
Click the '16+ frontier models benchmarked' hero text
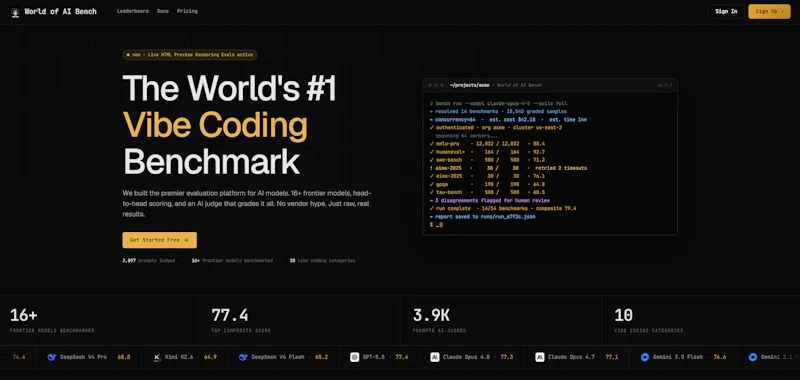[x=232, y=261]
